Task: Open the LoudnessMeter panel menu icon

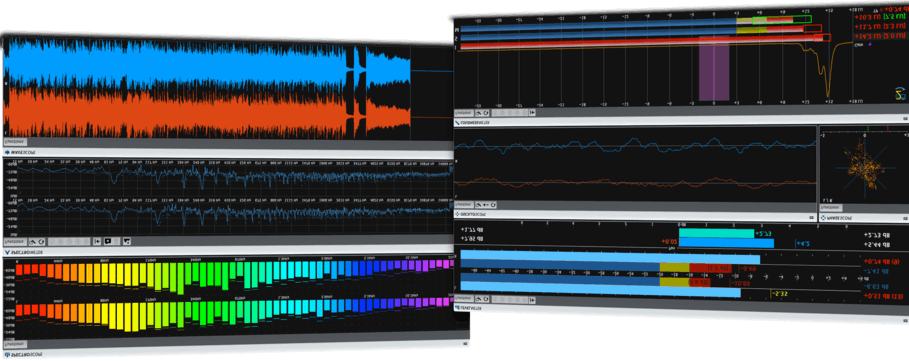Action: click(905, 118)
